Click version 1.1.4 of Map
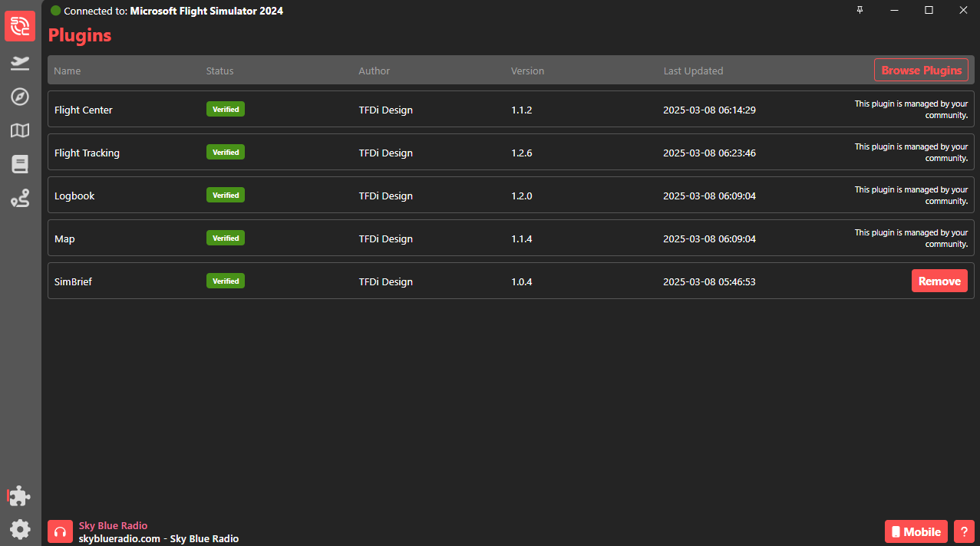Viewport: 980px width, 546px height. [x=522, y=238]
